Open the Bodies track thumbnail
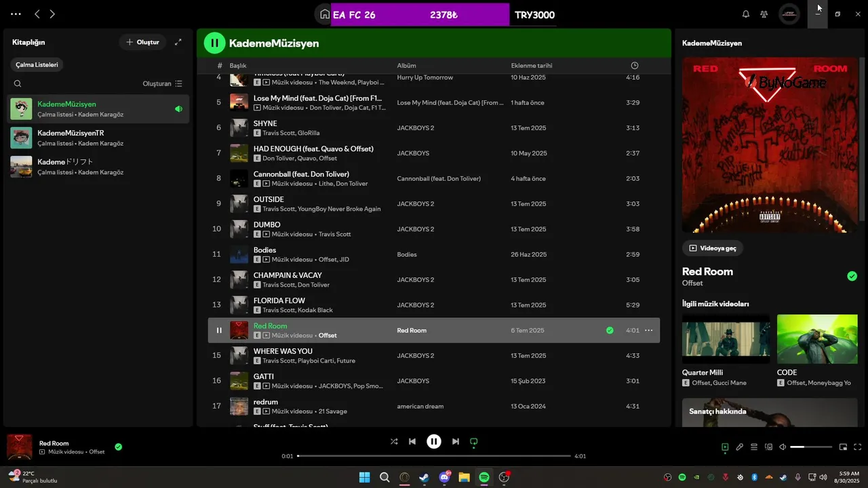The width and height of the screenshot is (868, 488). click(239, 255)
